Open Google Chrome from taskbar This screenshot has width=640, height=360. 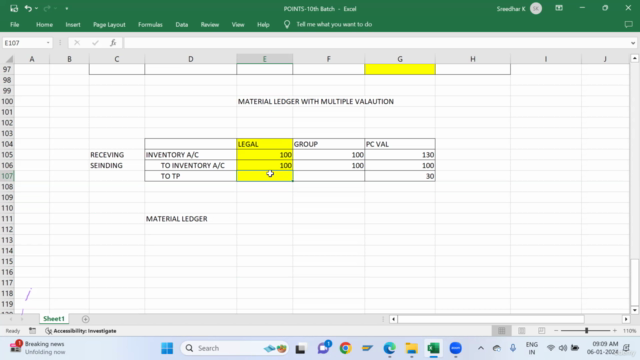coord(345,348)
